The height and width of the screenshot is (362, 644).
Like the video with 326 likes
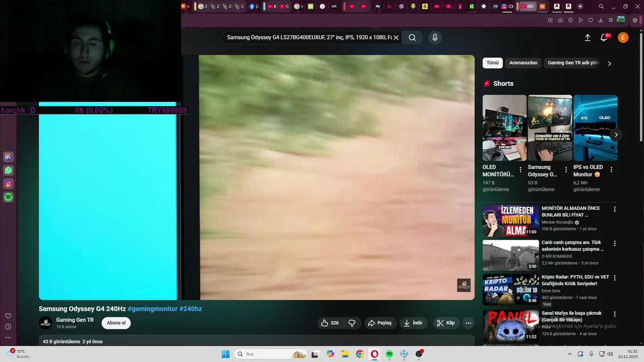[x=330, y=323]
